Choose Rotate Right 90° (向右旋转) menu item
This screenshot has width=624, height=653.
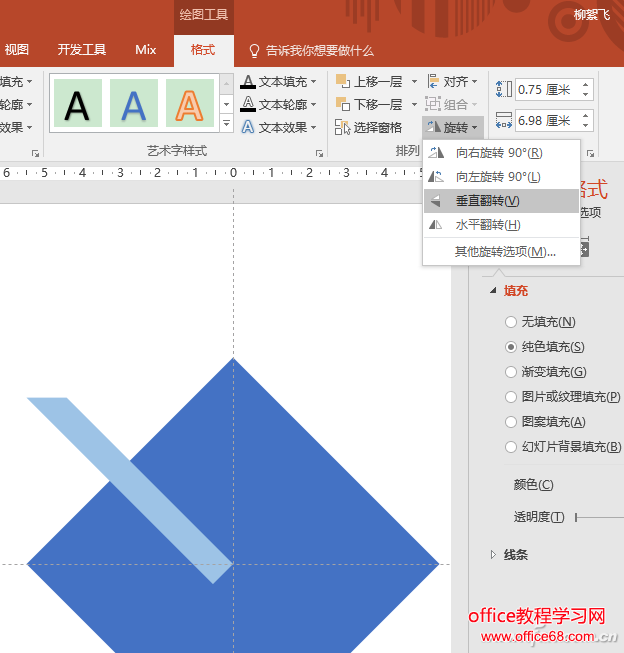click(498, 153)
